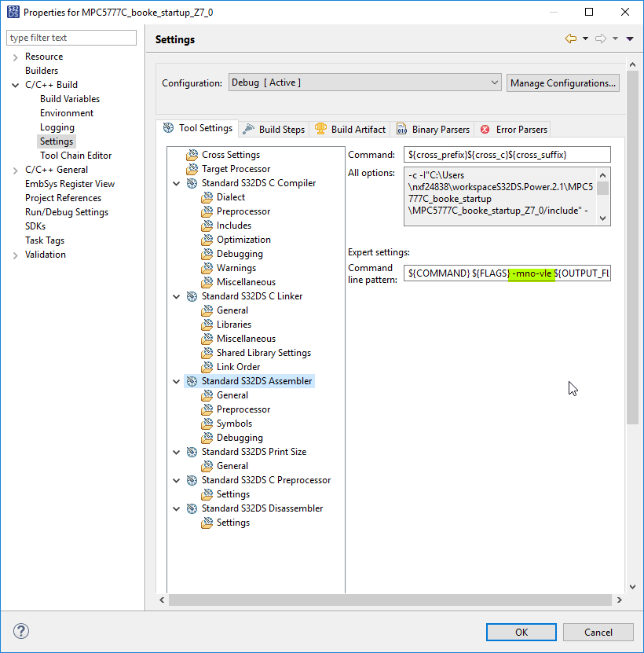Click the Target Processor folder icon
The image size is (644, 653).
[192, 169]
